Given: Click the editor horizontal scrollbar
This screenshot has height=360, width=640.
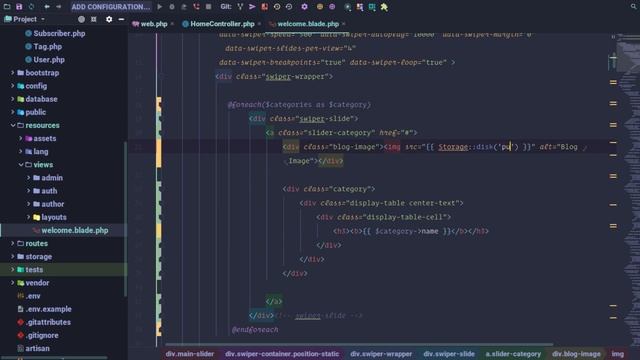Looking at the screenshot, I should (x=359, y=344).
